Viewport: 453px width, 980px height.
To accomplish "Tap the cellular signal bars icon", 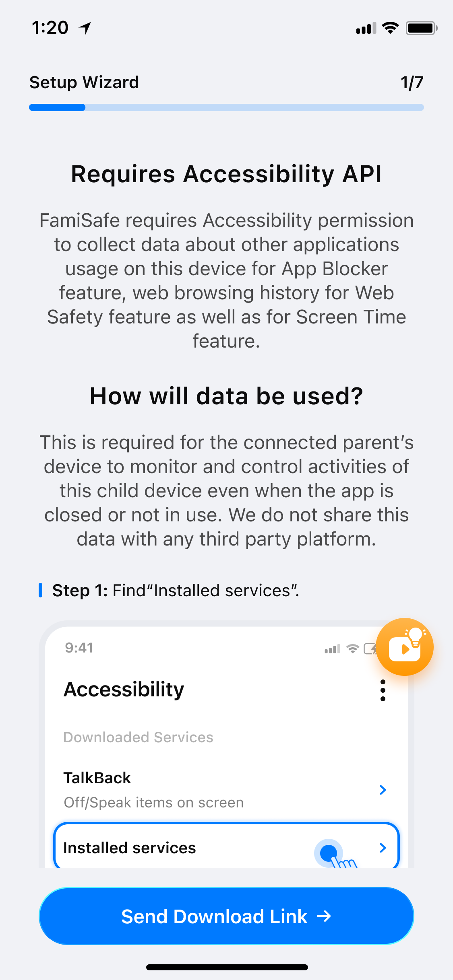I will [x=366, y=28].
